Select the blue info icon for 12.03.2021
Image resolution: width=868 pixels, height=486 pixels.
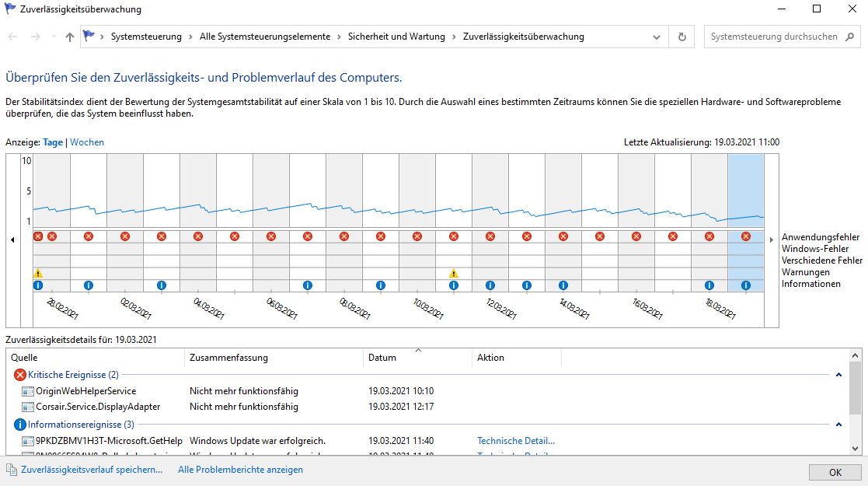click(x=490, y=285)
